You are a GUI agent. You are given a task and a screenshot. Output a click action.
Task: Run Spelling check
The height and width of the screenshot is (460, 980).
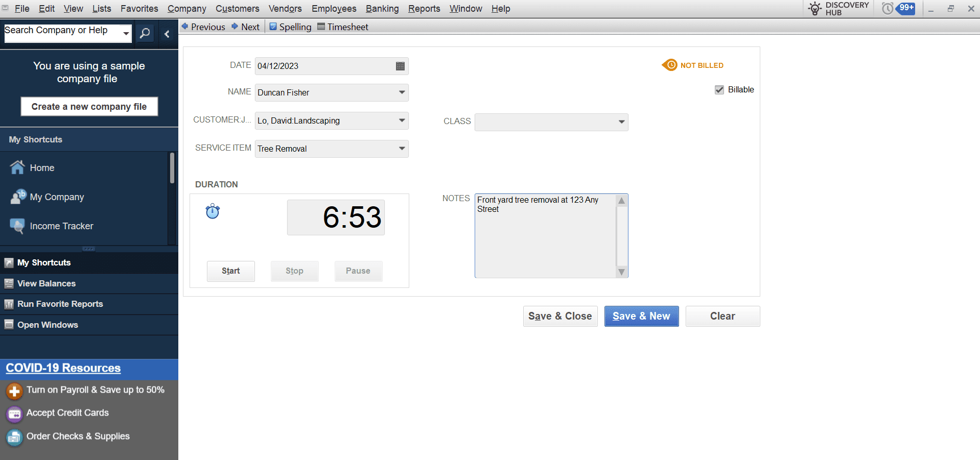290,27
